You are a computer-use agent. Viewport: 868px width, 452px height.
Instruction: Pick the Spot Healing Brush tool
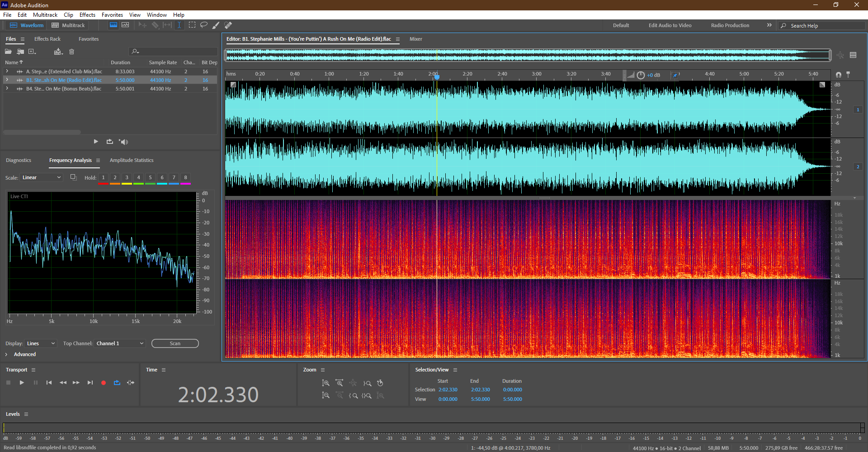(x=228, y=25)
